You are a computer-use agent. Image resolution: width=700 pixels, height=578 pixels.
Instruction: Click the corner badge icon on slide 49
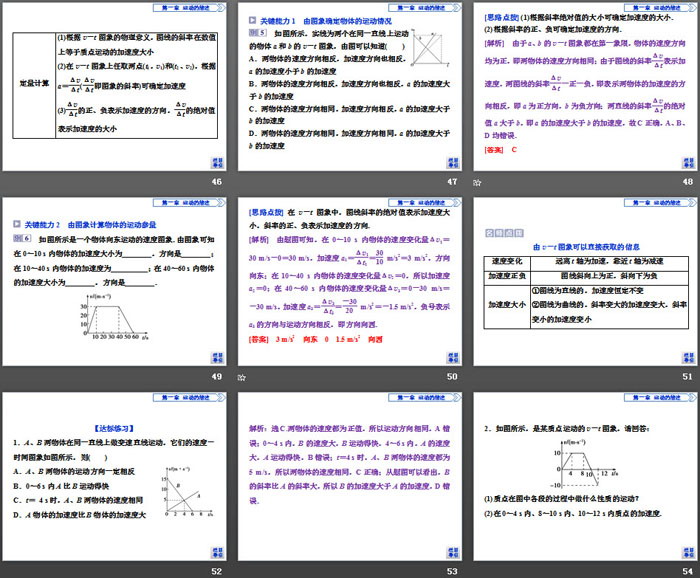[213, 355]
